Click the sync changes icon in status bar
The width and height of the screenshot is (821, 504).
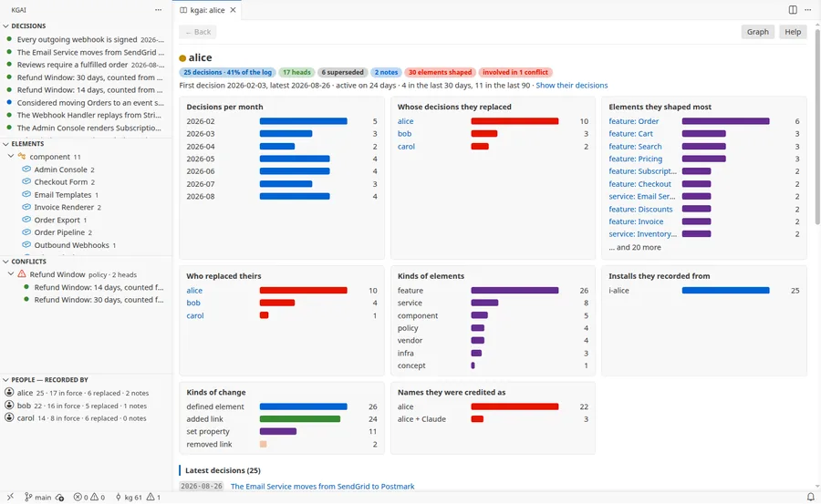59,498
